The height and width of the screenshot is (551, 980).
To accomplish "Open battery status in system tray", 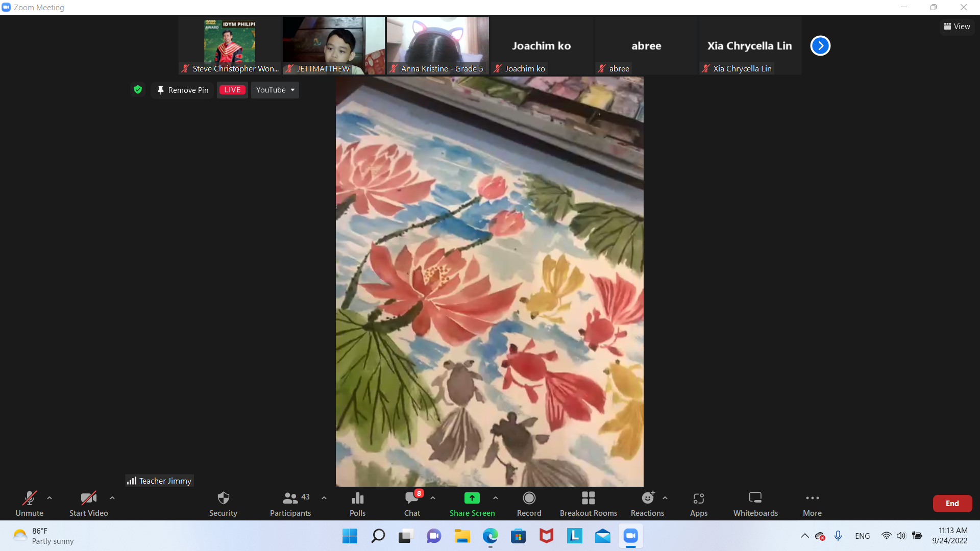I will pyautogui.click(x=917, y=536).
